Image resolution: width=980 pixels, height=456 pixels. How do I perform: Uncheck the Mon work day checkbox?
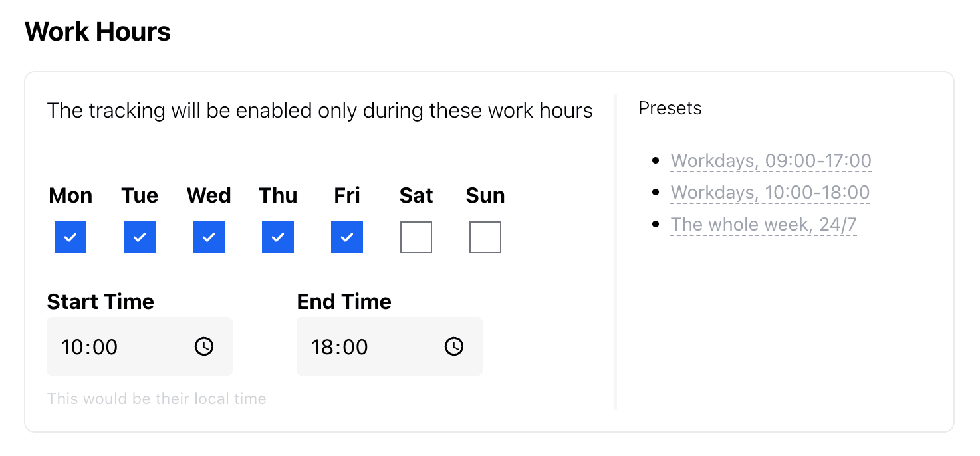(x=70, y=237)
